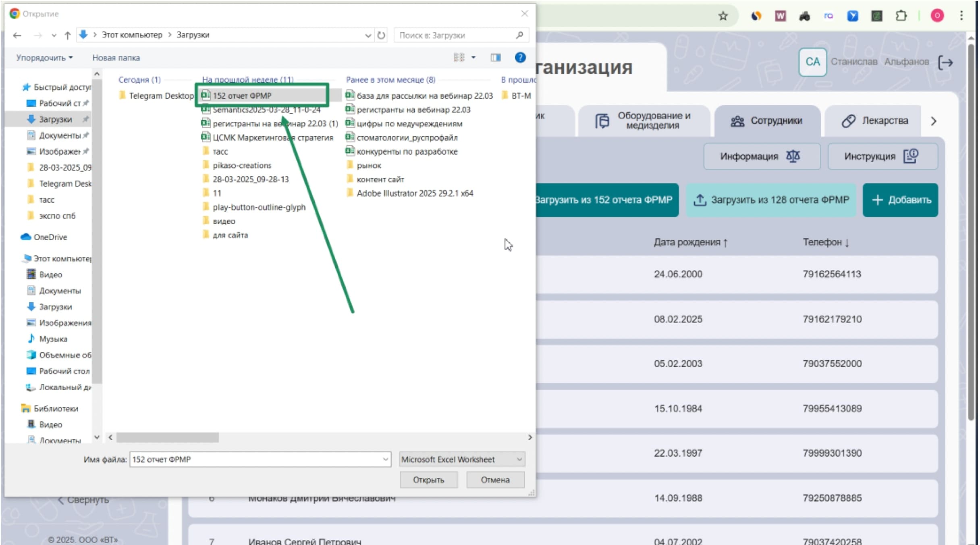Screen dimensions: 980x545
Task: Open the Музыка folder in sidebar
Action: pos(53,339)
